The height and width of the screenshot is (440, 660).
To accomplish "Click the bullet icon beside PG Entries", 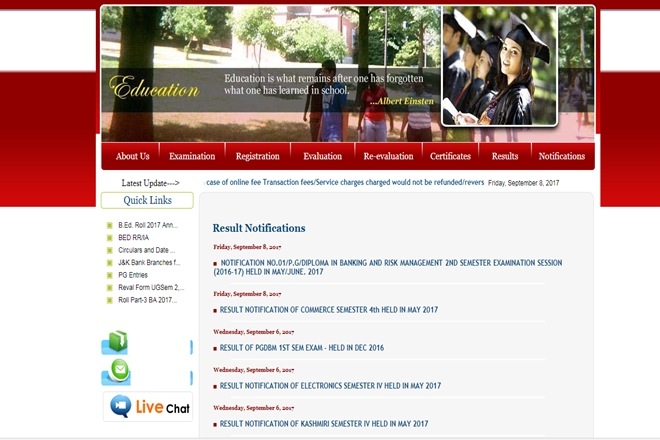I will pyautogui.click(x=109, y=275).
